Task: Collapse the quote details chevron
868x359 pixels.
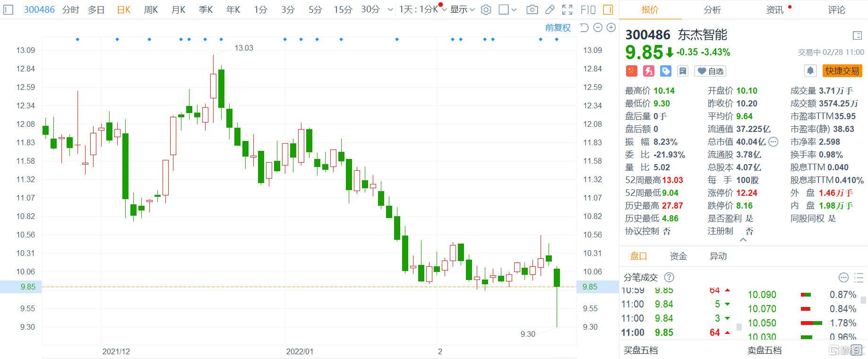Action: point(743,240)
